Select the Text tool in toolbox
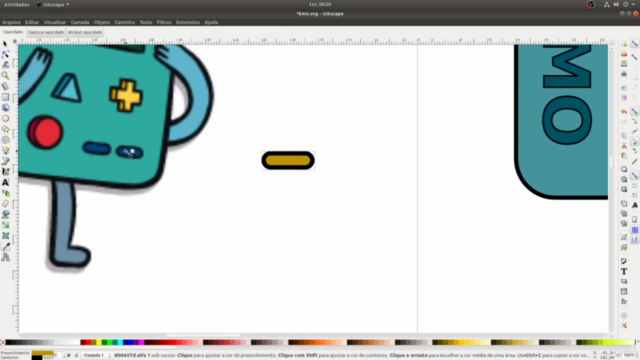 tap(5, 182)
